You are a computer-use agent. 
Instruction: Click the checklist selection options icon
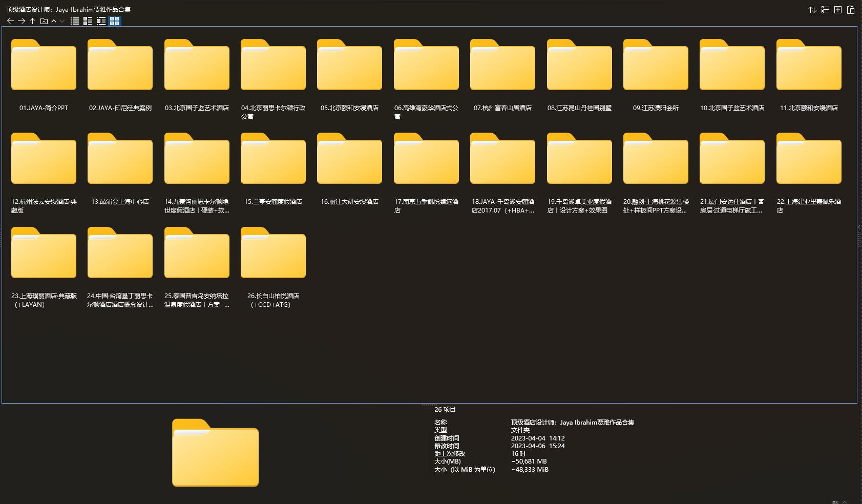(x=825, y=10)
